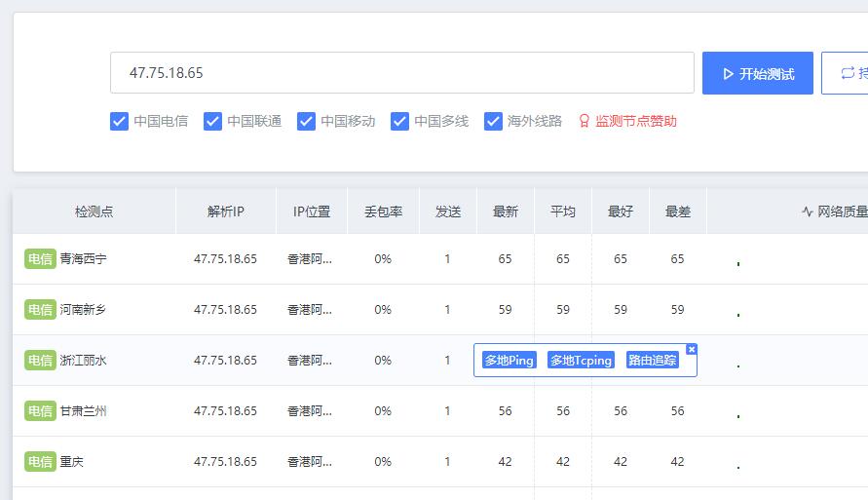Click the 最新 column header
868x500 pixels.
pos(506,212)
